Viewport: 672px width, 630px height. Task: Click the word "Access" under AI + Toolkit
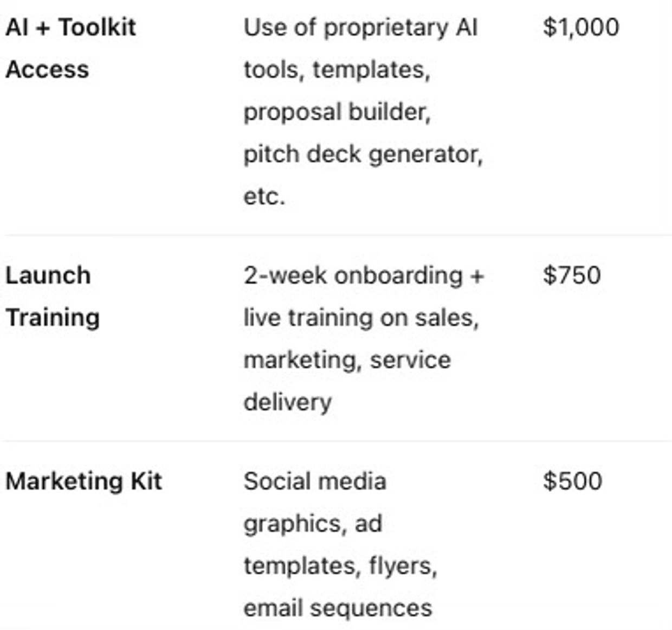(x=47, y=70)
